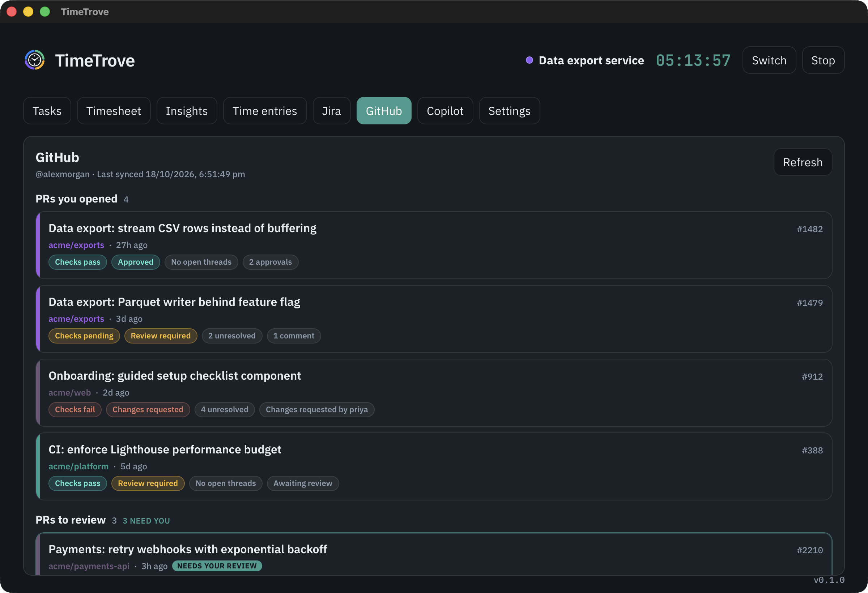Click the Awaiting review chip

303,483
